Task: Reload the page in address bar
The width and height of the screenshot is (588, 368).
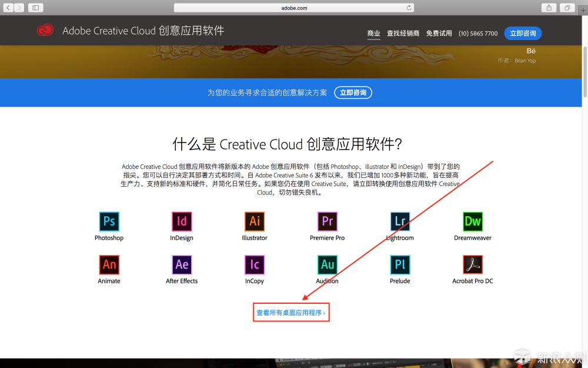Action: (409, 8)
